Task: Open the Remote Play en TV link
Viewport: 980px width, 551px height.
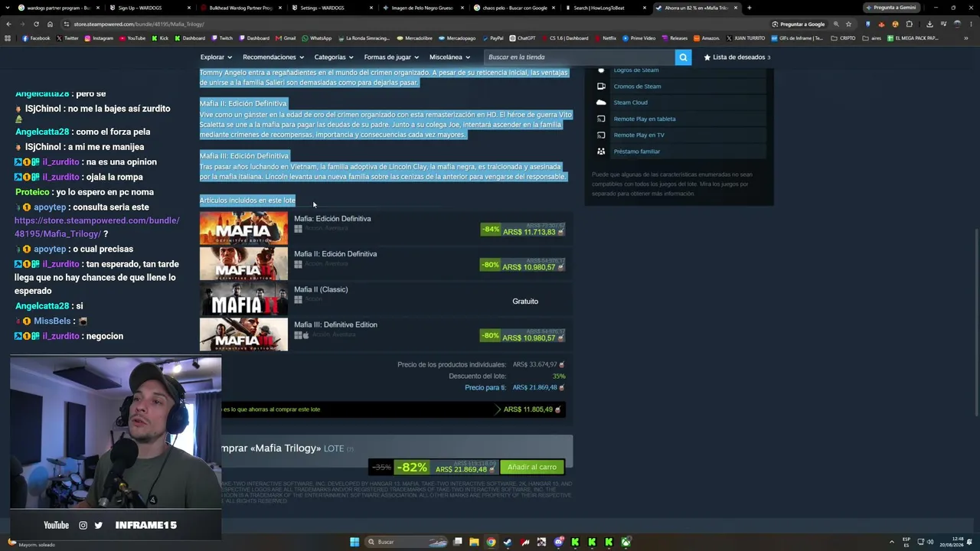Action: point(639,135)
